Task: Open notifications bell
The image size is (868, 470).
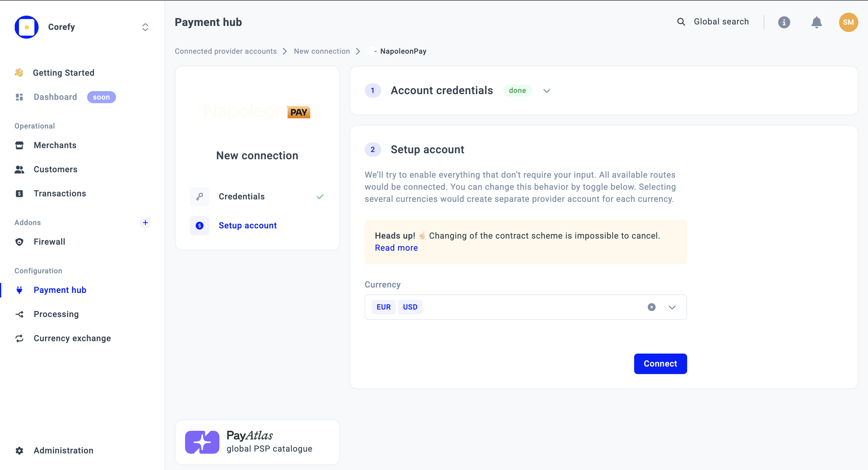Action: tap(816, 22)
